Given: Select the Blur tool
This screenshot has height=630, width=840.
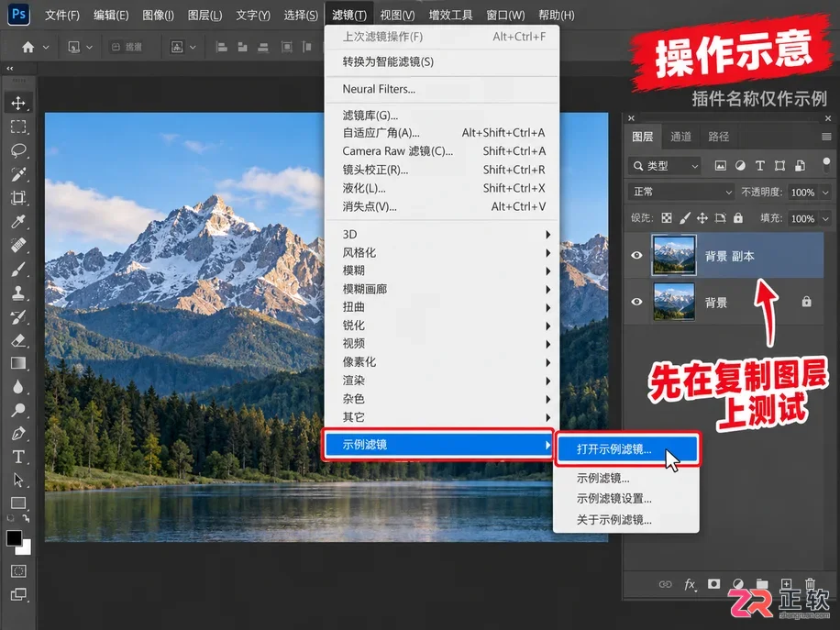Looking at the screenshot, I should pyautogui.click(x=18, y=387).
